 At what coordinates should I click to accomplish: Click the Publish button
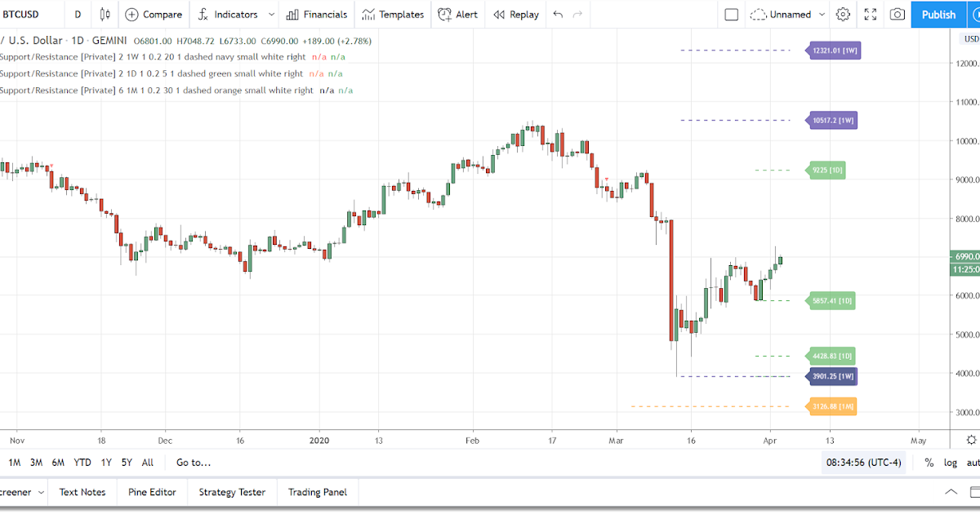point(938,14)
